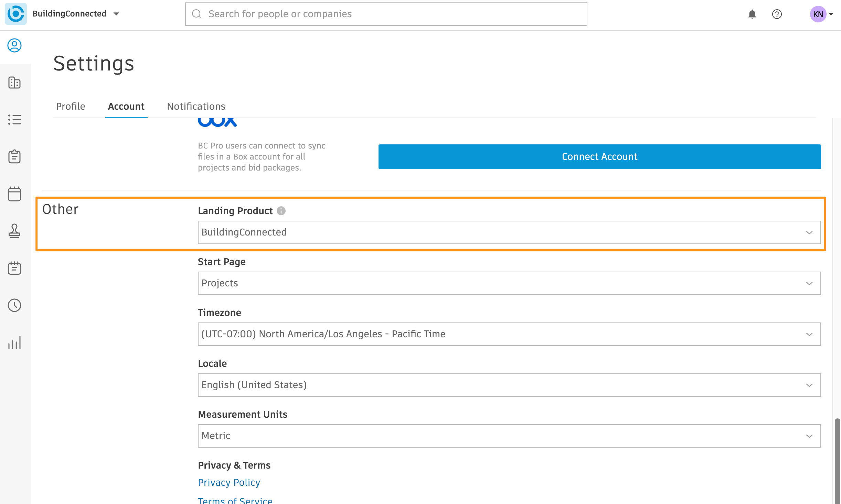The width and height of the screenshot is (841, 504).
Task: Select the Account tab
Action: pyautogui.click(x=126, y=106)
